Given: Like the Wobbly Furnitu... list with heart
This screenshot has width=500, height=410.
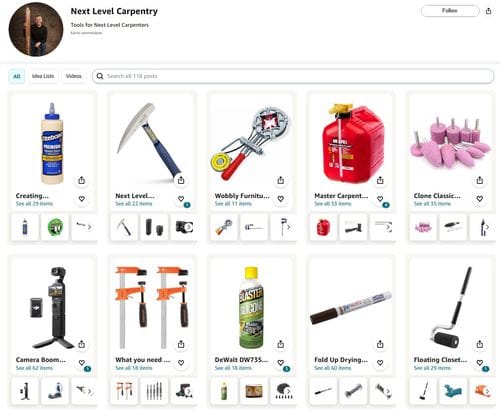Looking at the screenshot, I should click(x=281, y=199).
